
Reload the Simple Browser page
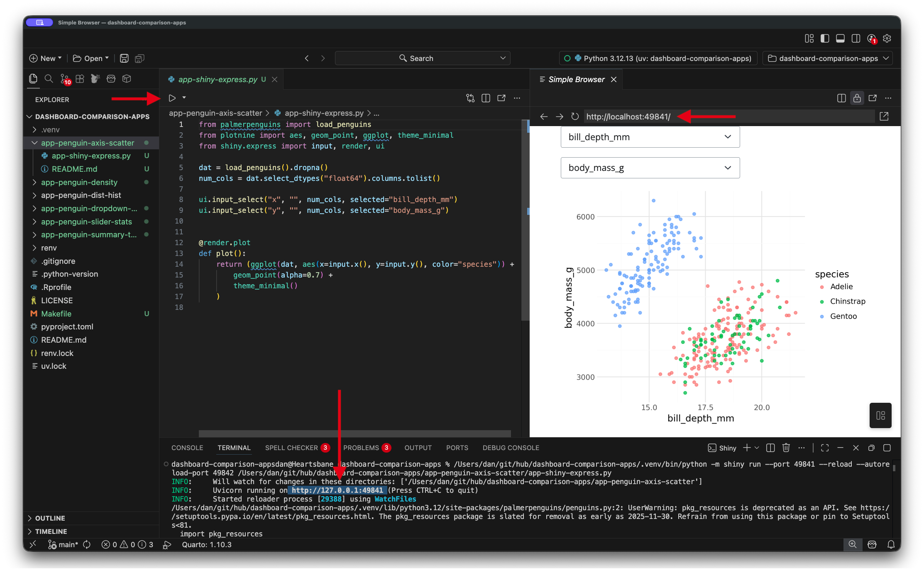click(x=575, y=117)
